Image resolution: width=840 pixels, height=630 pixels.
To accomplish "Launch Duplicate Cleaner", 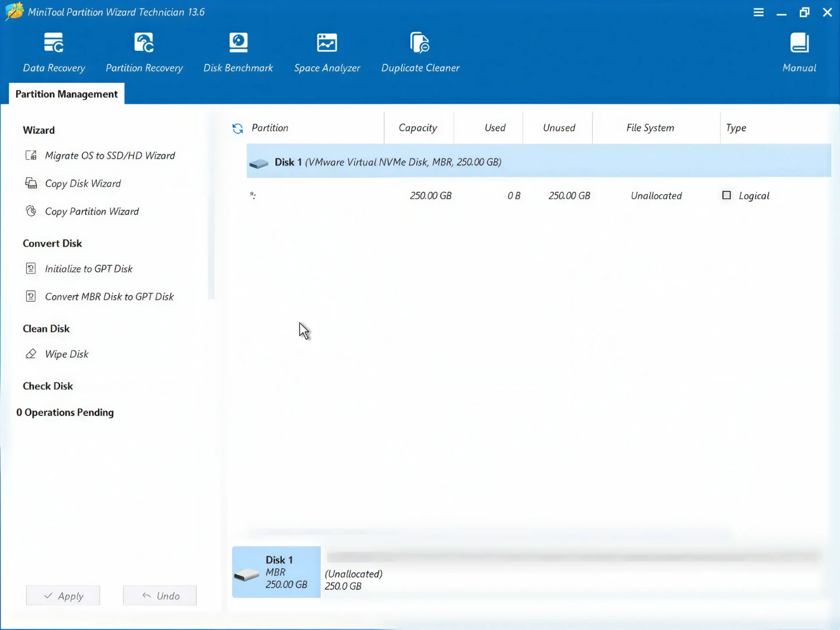I will [x=420, y=52].
